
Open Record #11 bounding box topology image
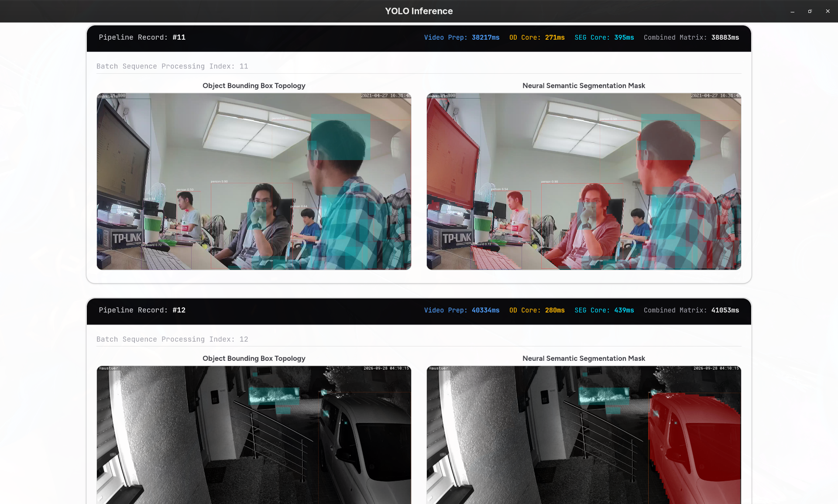[254, 181]
